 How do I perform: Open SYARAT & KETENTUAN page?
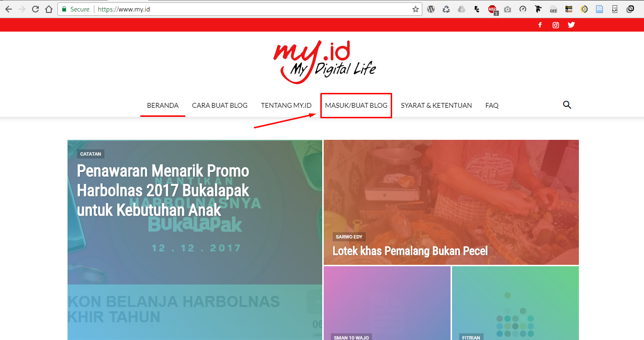pos(436,105)
